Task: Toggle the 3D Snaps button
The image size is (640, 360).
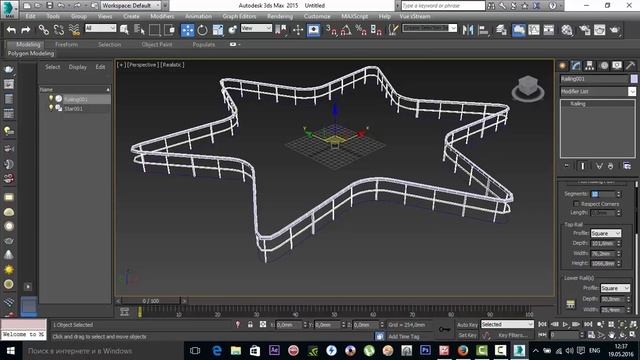Action: (330, 30)
